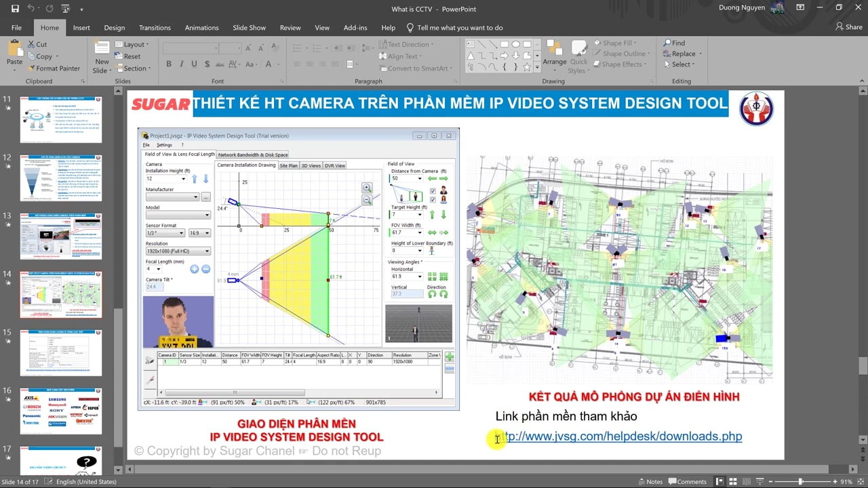Switch to Slide Sorter view
The image size is (868, 488).
coord(733,481)
